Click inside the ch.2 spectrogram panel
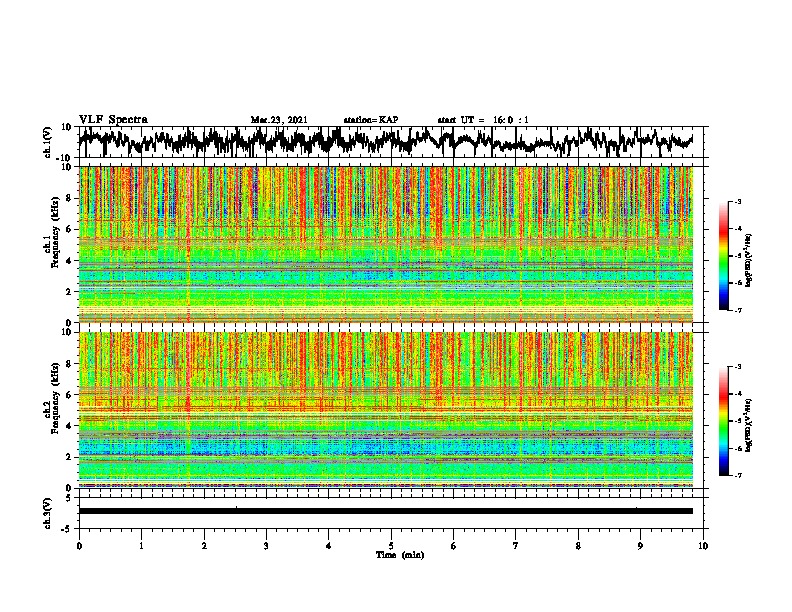Image resolution: width=792 pixels, height=612 pixels. (x=386, y=410)
